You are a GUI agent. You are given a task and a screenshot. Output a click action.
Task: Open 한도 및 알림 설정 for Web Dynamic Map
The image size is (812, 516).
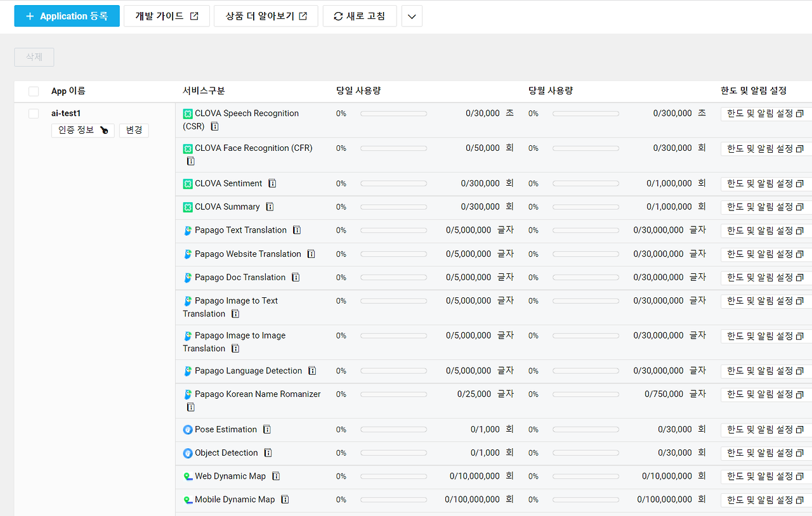coord(766,477)
